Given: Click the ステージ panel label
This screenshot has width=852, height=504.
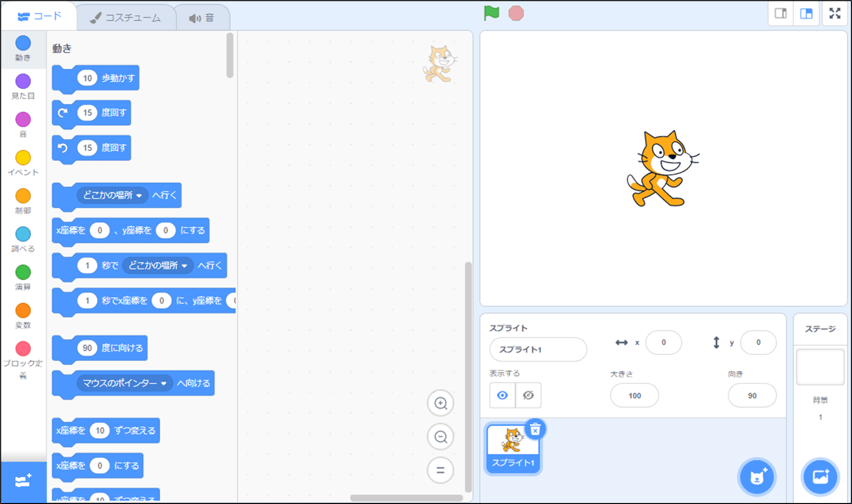Looking at the screenshot, I should (820, 329).
